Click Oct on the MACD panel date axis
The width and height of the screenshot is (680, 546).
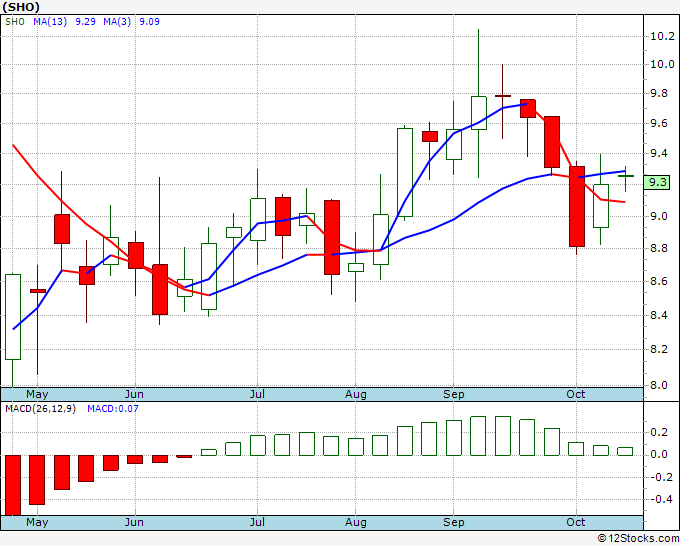point(575,523)
